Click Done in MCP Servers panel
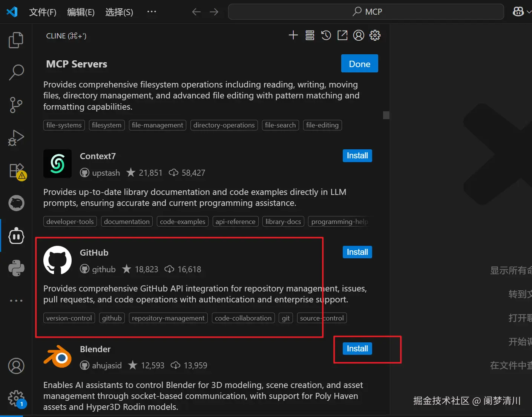The height and width of the screenshot is (417, 532). 359,64
